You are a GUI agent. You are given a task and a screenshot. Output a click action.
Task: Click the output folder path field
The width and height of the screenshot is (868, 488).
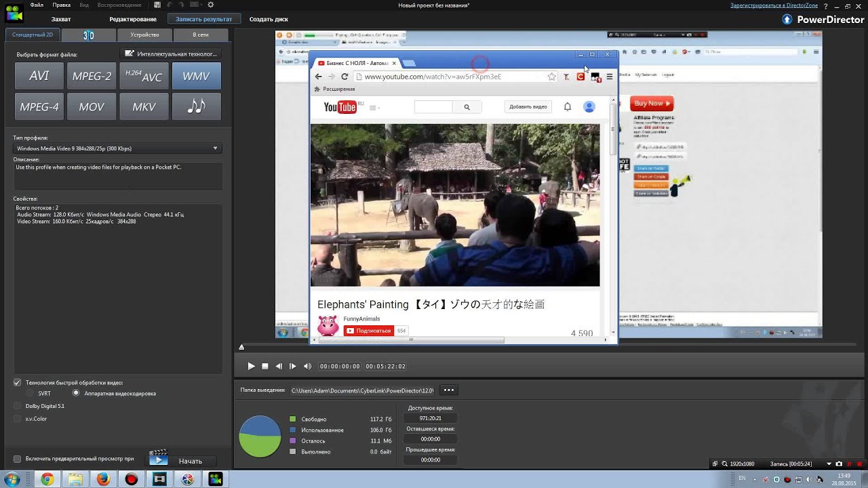coord(362,390)
